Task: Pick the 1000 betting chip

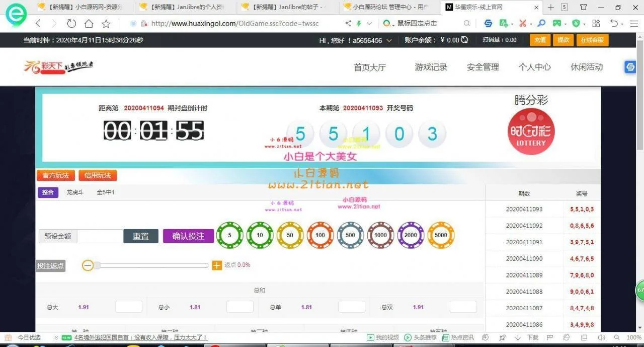Action: [x=381, y=235]
